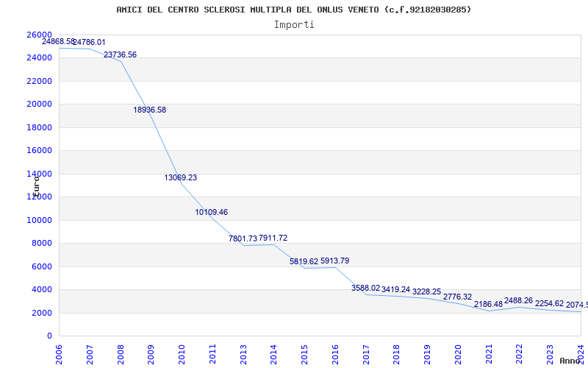Click the data label 5913.79
Image resolution: width=588 pixels, height=368 pixels.
pyautogui.click(x=334, y=261)
